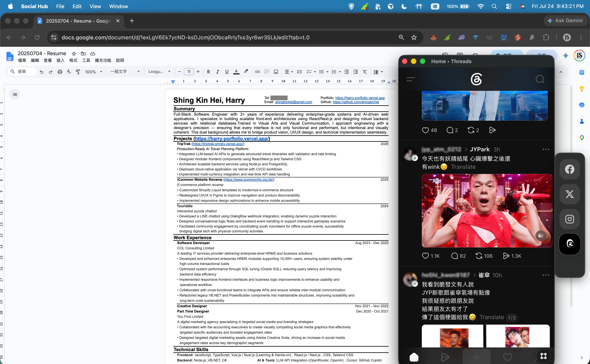This screenshot has width=590, height=364.
Task: Decrease font size with minus button
Action: [x=179, y=72]
